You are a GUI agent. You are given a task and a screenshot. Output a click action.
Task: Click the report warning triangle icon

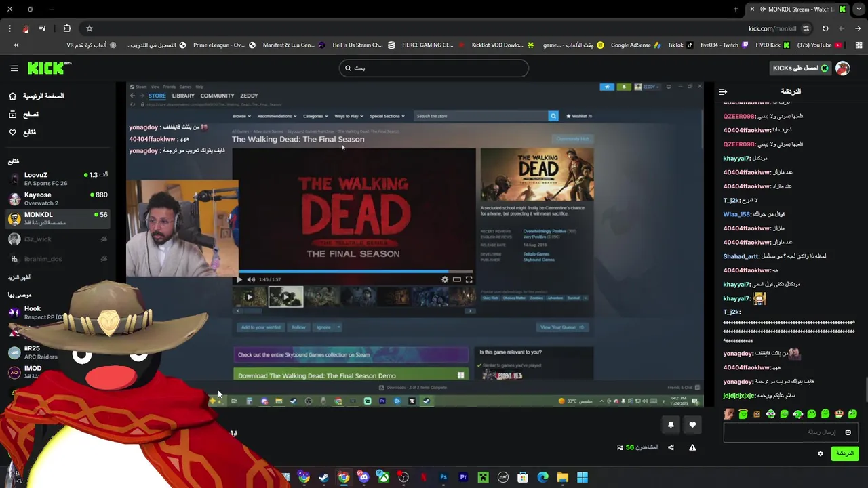(x=692, y=447)
